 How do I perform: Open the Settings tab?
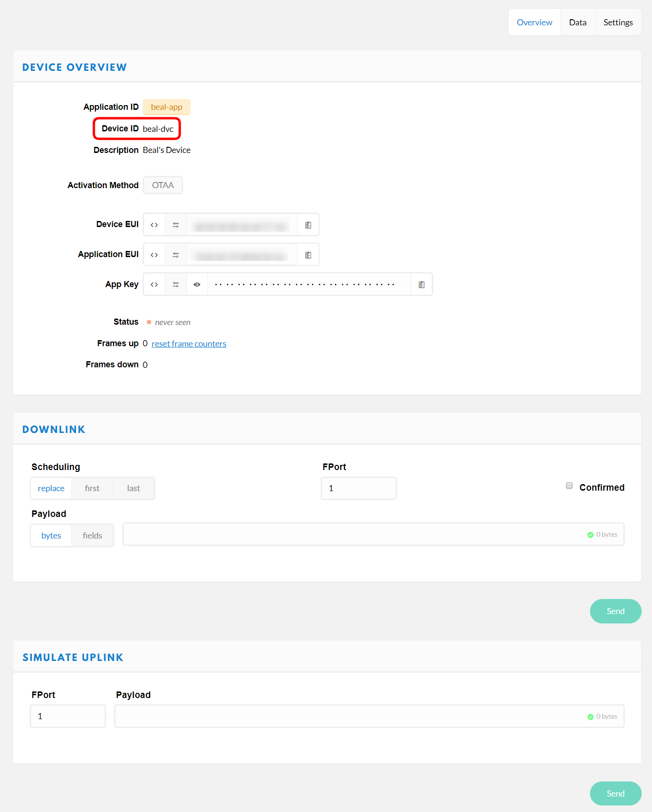click(x=618, y=23)
